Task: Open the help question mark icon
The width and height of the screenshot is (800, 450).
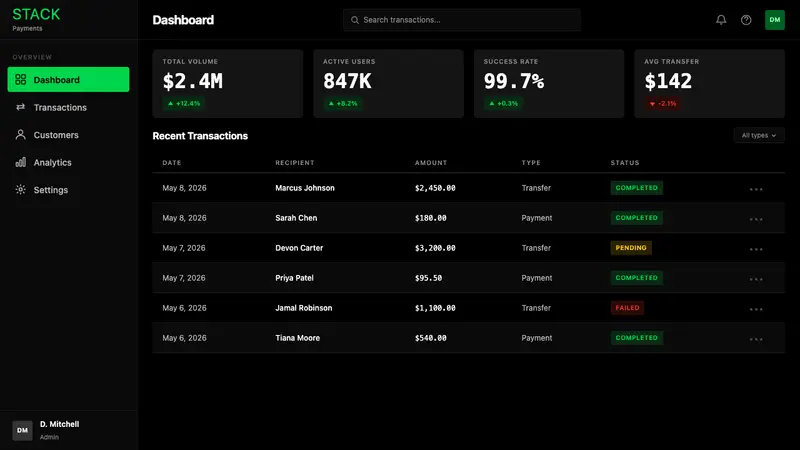Action: [746, 20]
